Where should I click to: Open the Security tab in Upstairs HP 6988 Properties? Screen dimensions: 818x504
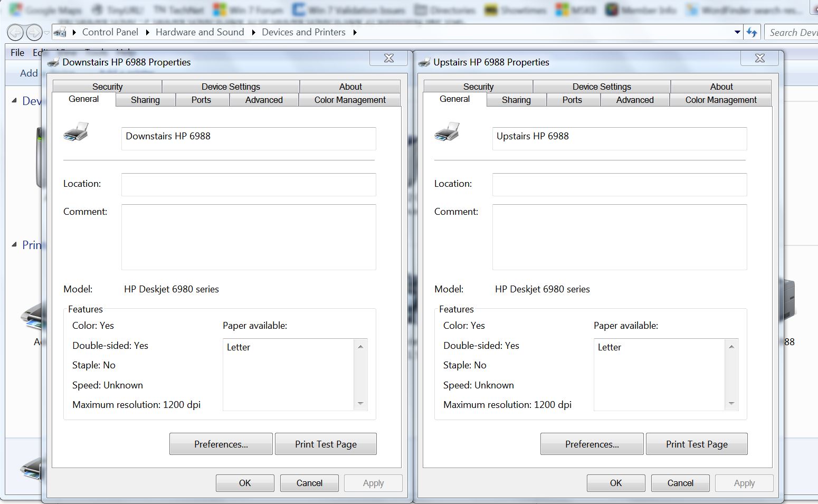[479, 87]
